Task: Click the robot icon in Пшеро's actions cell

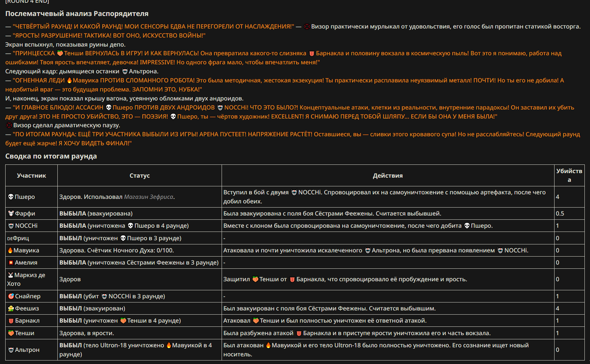Action: [x=294, y=192]
